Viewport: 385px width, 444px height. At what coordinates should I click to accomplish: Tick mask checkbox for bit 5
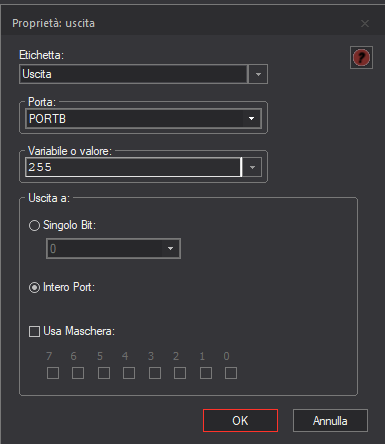(x=104, y=373)
